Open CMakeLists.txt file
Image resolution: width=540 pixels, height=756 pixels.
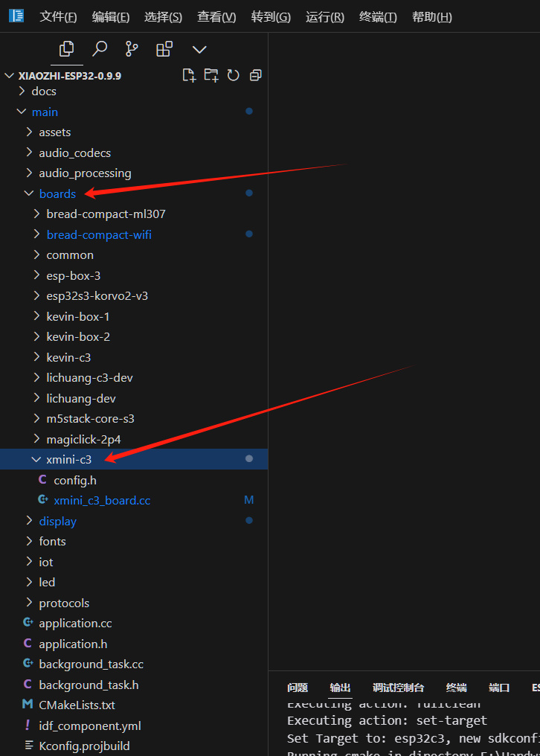click(77, 705)
